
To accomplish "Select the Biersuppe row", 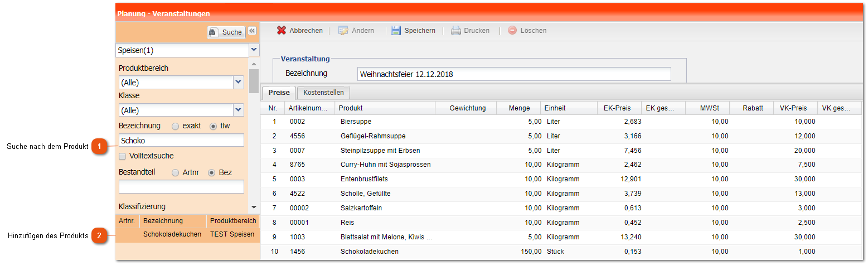I will pos(561,122).
